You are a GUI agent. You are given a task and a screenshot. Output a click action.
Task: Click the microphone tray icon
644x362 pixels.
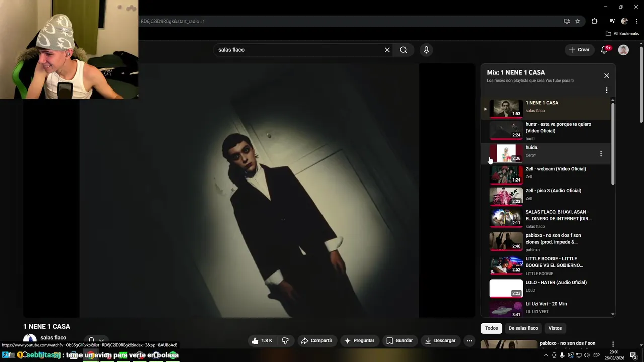point(562,355)
